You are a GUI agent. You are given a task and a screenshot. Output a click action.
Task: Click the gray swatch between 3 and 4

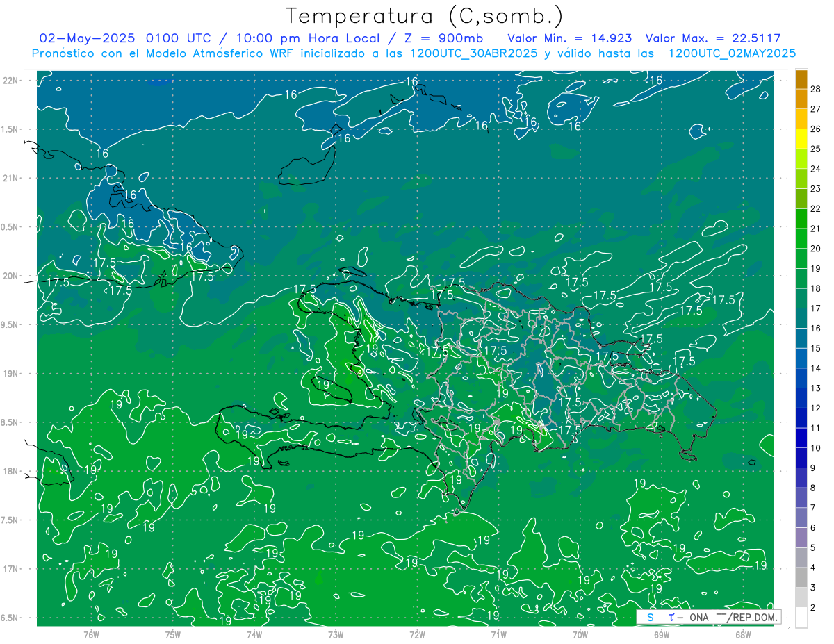click(x=801, y=578)
